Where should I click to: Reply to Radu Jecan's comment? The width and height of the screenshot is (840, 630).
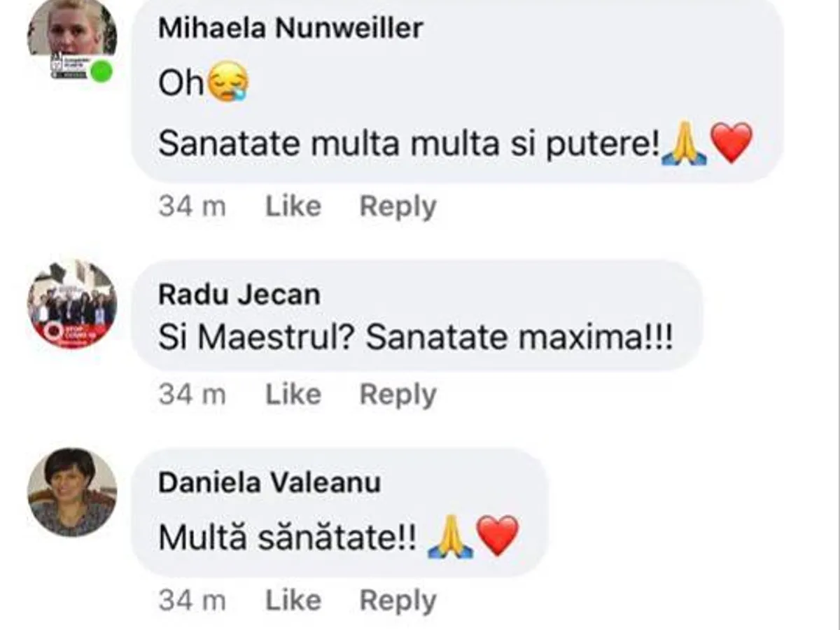[398, 395]
